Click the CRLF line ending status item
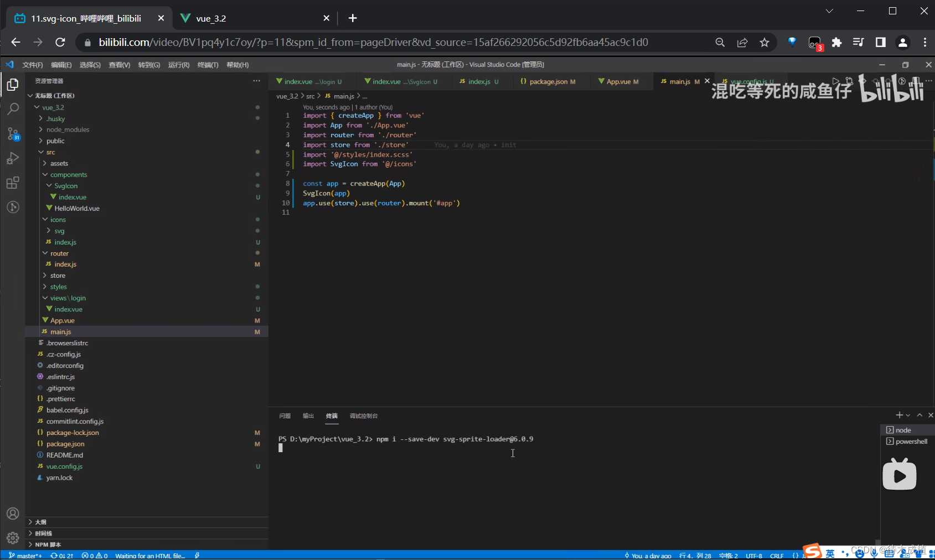This screenshot has height=560, width=935. [x=777, y=556]
